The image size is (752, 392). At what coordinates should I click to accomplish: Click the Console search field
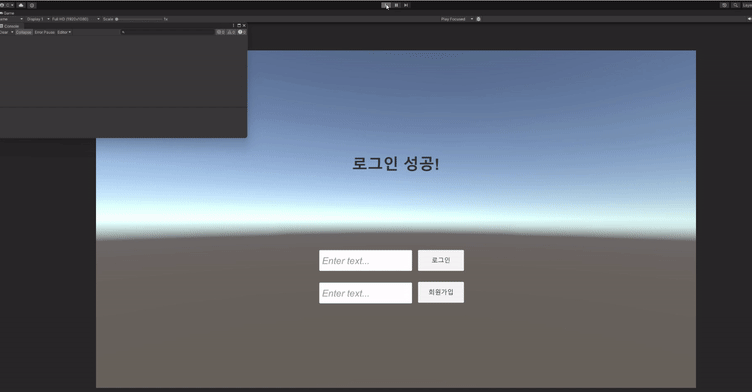click(167, 32)
